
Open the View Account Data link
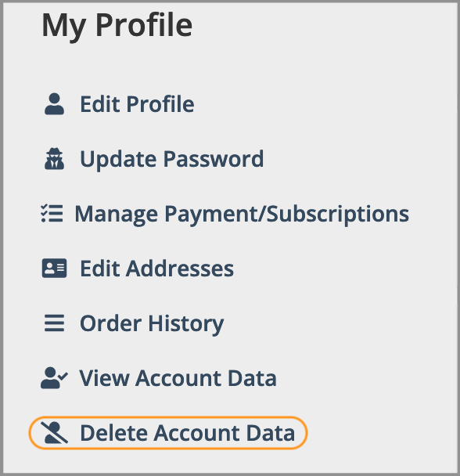click(178, 378)
